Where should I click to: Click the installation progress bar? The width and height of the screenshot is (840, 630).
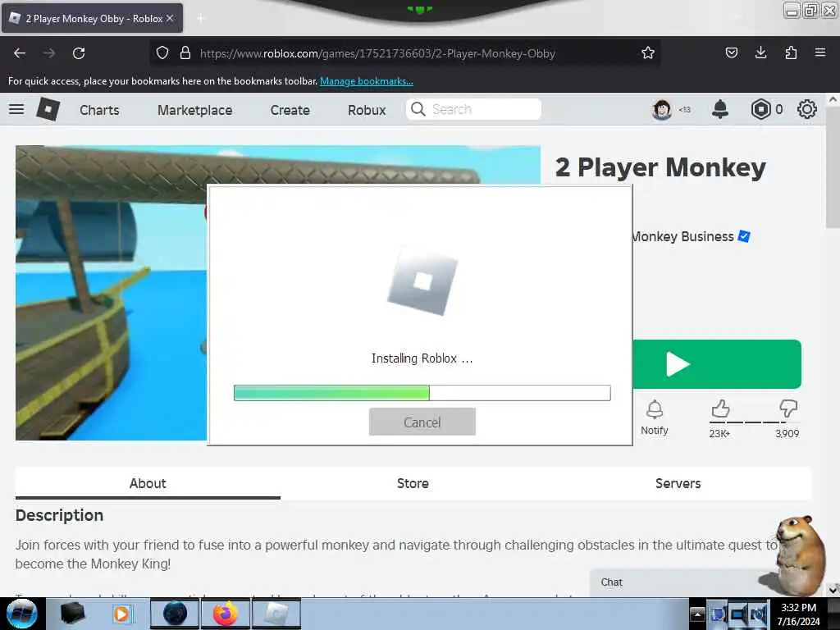(422, 393)
